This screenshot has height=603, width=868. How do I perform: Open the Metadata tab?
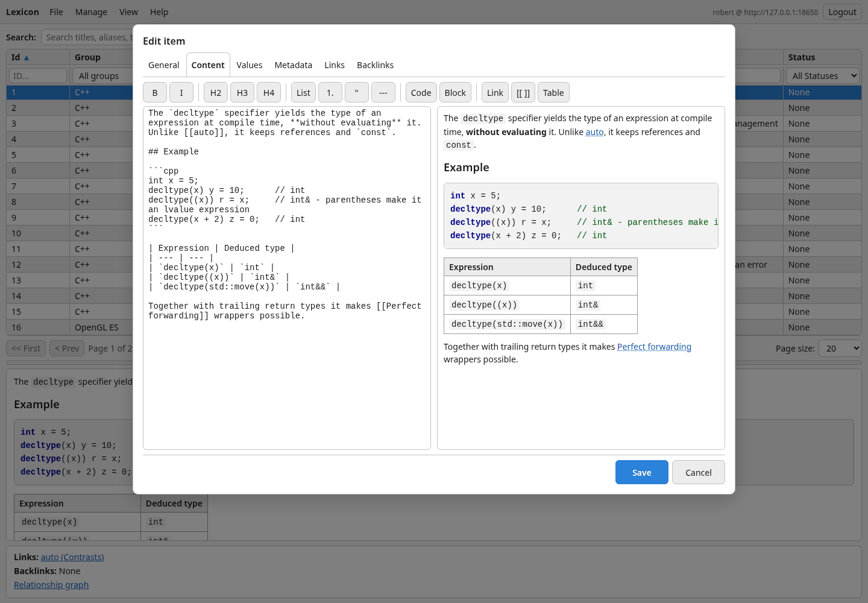click(294, 65)
